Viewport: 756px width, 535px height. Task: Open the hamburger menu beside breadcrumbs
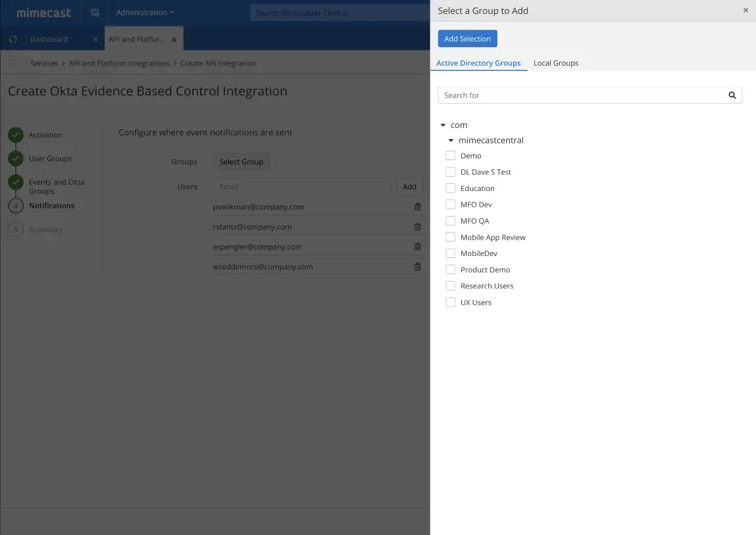click(14, 63)
